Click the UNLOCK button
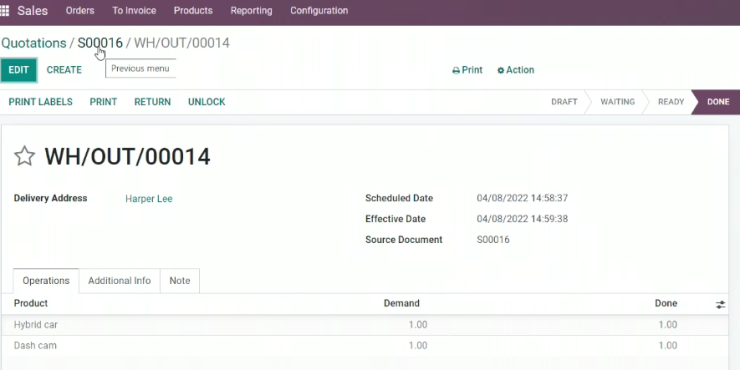The image size is (740, 370). click(x=207, y=102)
